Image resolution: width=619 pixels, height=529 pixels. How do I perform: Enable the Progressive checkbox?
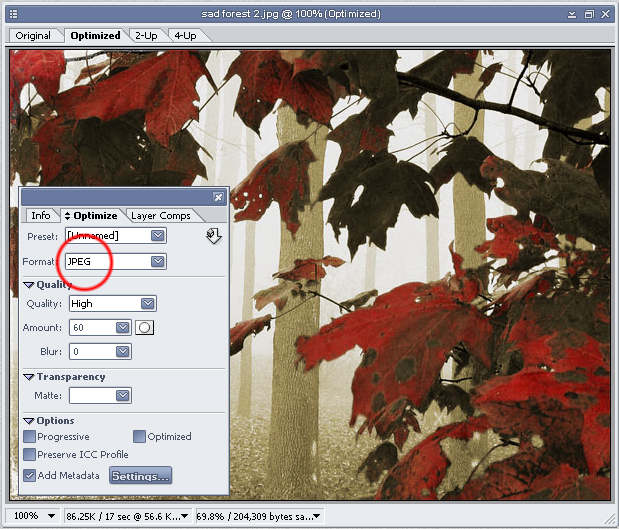(29, 437)
